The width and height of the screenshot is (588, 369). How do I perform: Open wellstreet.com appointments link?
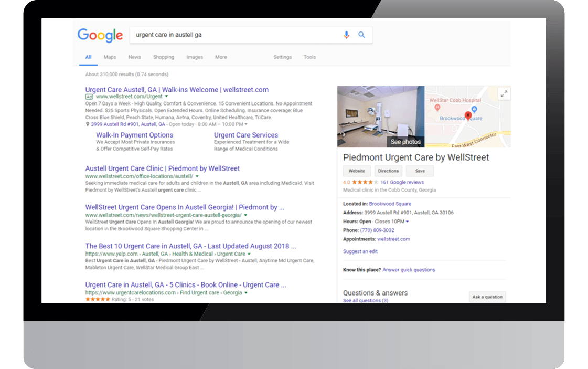(393, 239)
